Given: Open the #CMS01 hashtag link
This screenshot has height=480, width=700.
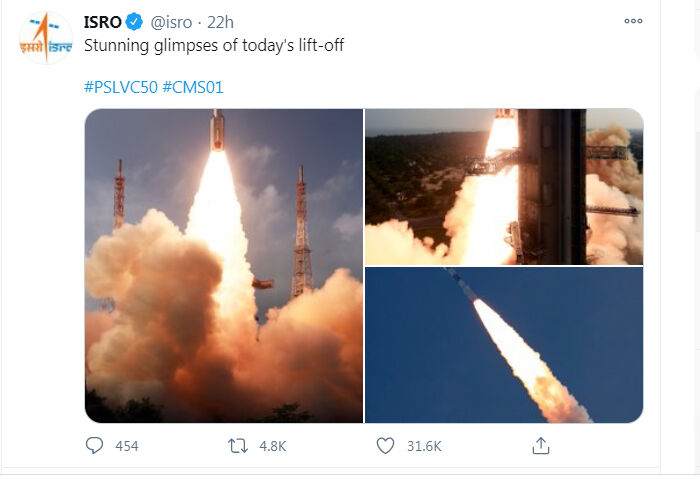Looking at the screenshot, I should click(192, 87).
